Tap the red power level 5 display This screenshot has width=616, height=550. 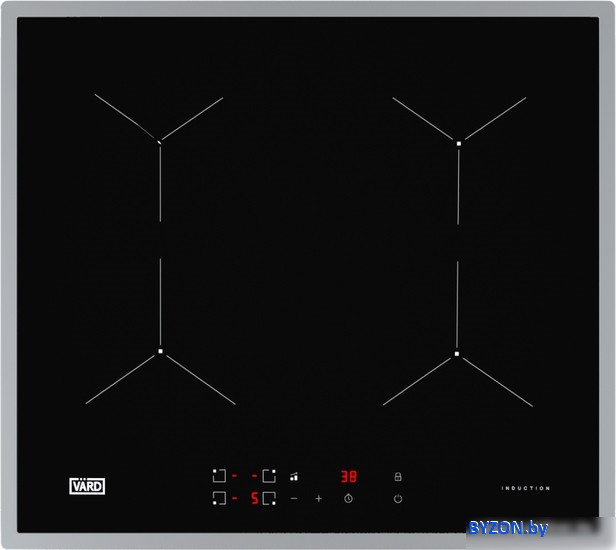tap(255, 499)
